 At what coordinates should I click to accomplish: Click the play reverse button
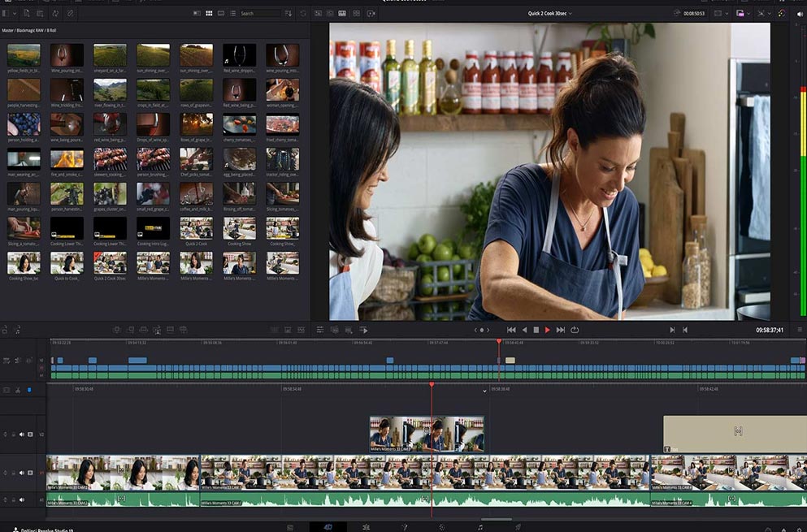[x=524, y=330]
